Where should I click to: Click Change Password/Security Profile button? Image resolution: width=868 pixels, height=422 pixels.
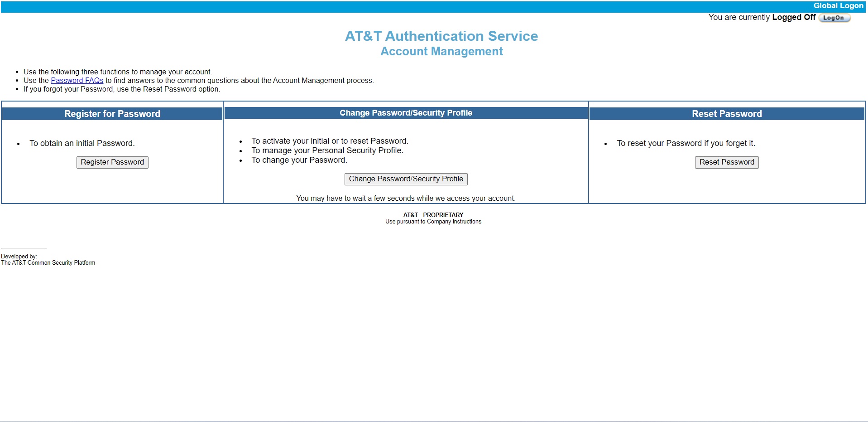point(406,179)
